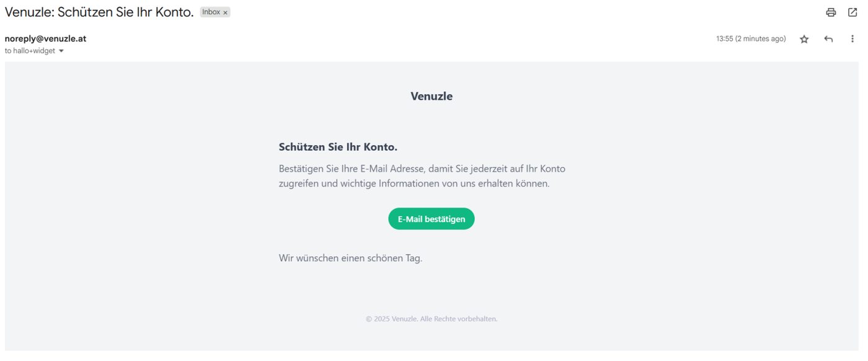Print this email using the printer icon
868x361 pixels.
click(831, 12)
